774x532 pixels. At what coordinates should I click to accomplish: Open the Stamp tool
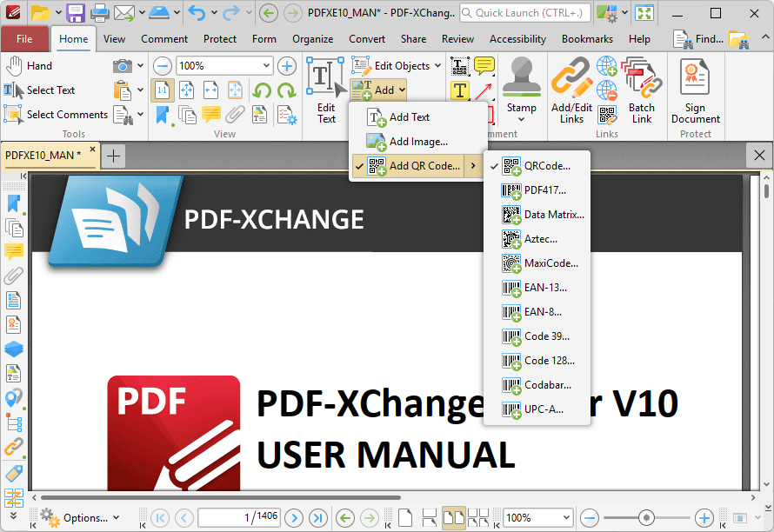click(x=521, y=90)
